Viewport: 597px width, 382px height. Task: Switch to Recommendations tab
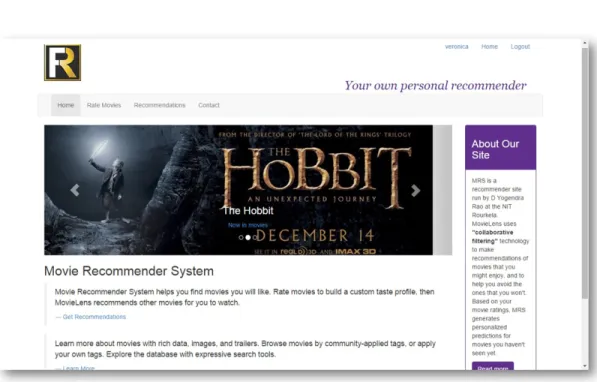point(160,105)
